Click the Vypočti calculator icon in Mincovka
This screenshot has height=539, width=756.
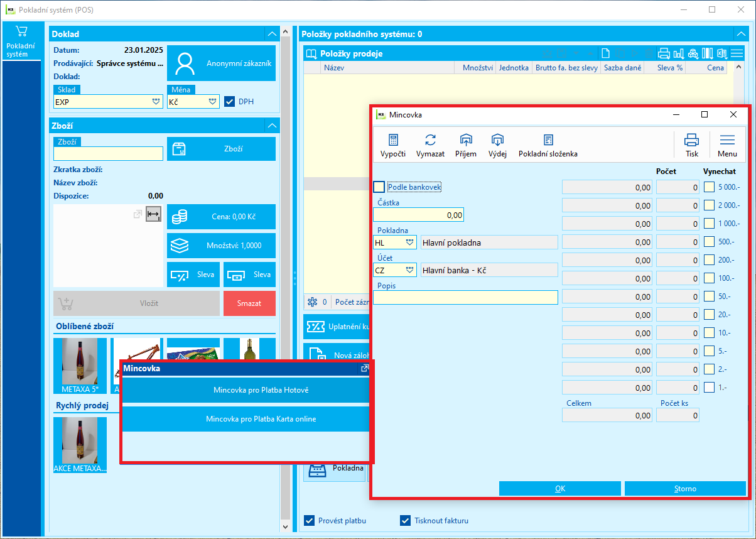point(393,140)
